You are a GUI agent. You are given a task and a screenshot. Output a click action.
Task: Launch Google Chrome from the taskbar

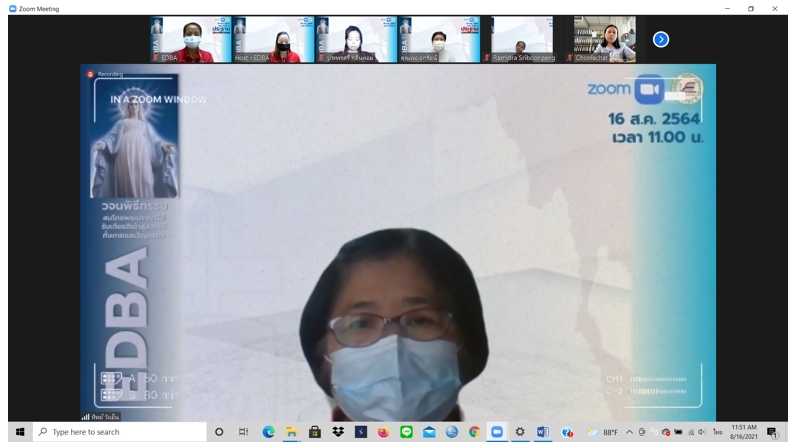pyautogui.click(x=474, y=432)
